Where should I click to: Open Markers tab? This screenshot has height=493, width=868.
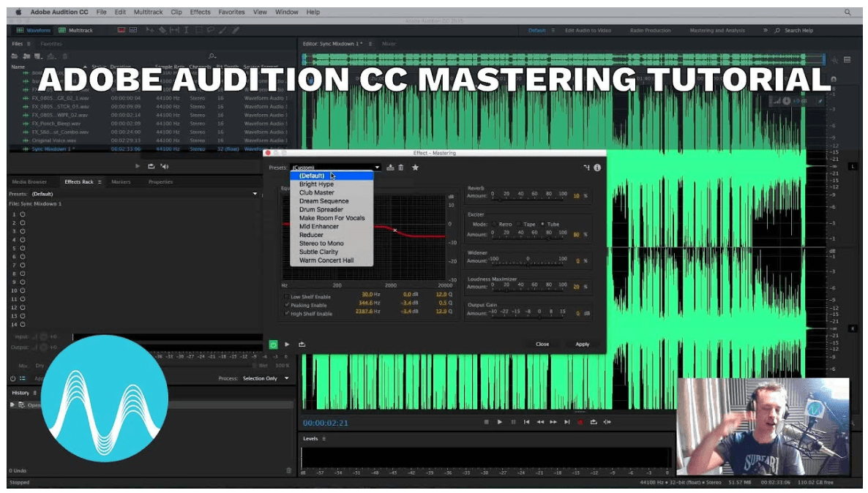pos(121,181)
